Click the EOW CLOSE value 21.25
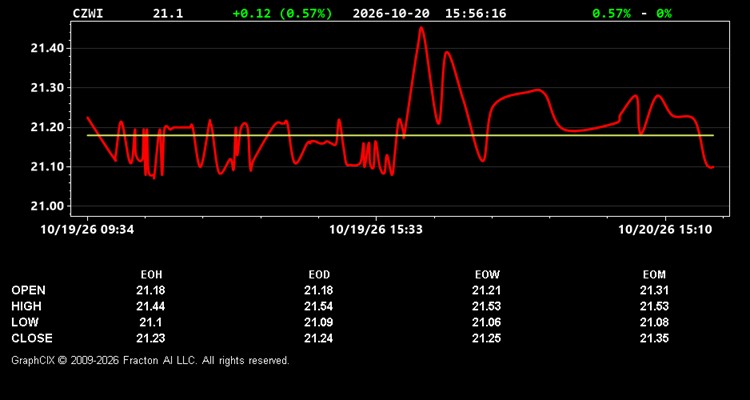 click(x=486, y=338)
